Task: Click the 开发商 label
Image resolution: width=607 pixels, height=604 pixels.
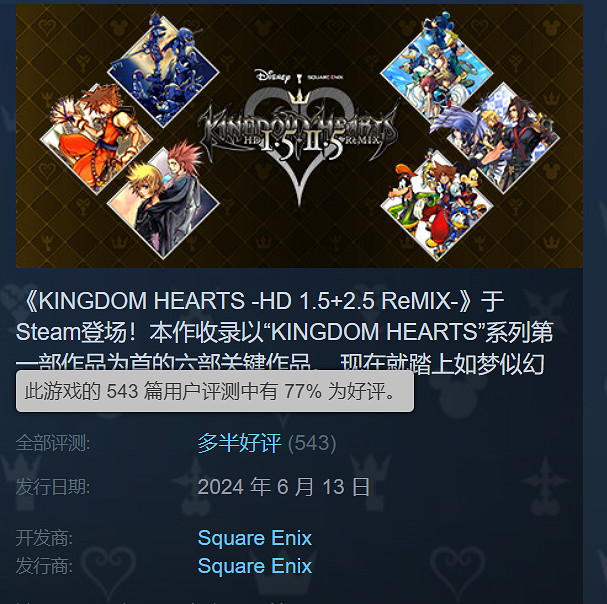Action: (44, 538)
